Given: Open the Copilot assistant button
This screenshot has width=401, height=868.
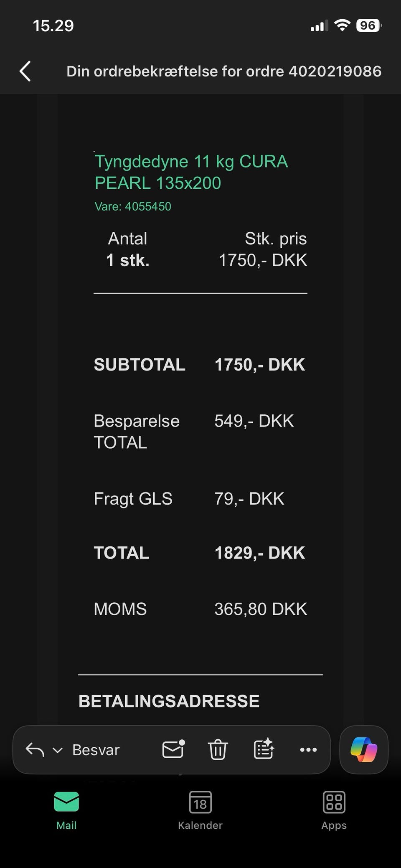Looking at the screenshot, I should (x=364, y=750).
